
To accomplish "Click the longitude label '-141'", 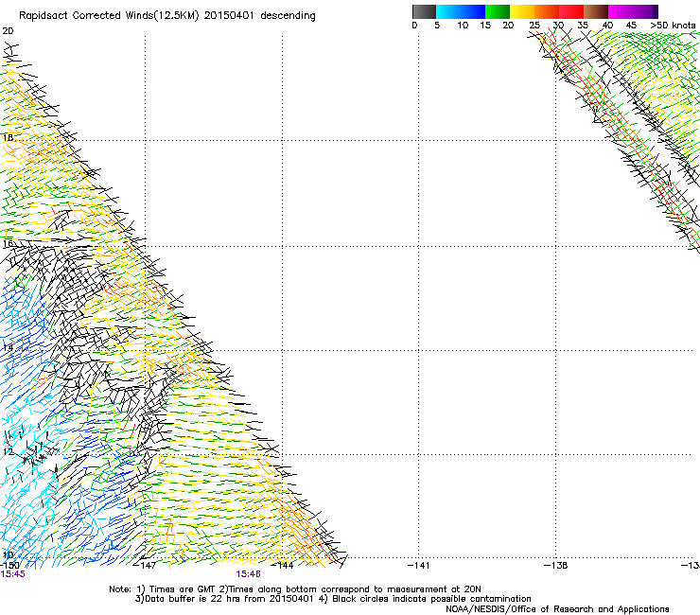I will 418,566.
